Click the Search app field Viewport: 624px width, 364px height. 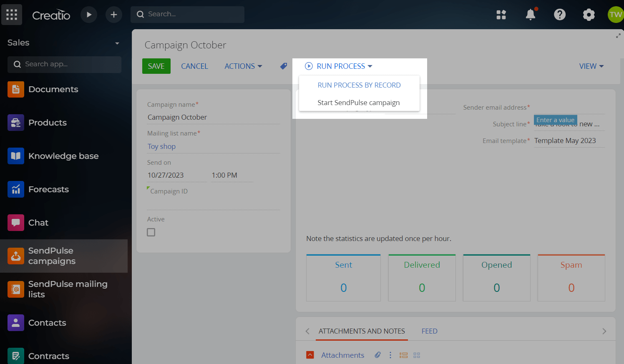65,65
